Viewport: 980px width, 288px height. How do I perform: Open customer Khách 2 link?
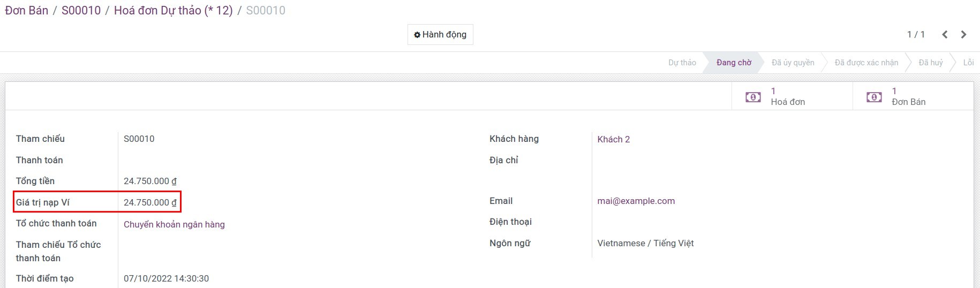tap(613, 139)
